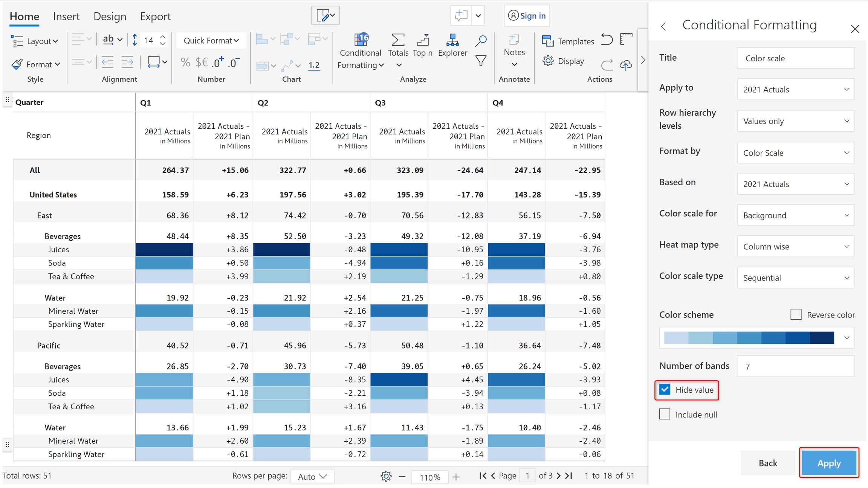Click the Back button
The height and width of the screenshot is (488, 868).
(767, 463)
